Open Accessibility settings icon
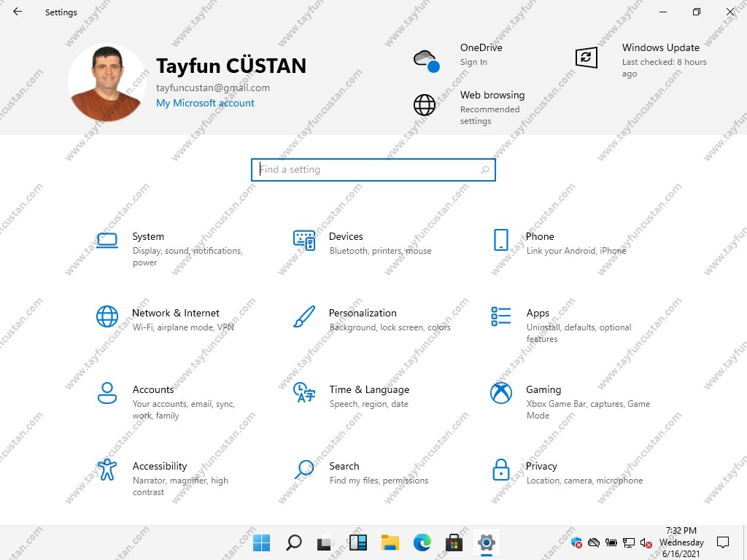The image size is (747, 560). (x=107, y=470)
